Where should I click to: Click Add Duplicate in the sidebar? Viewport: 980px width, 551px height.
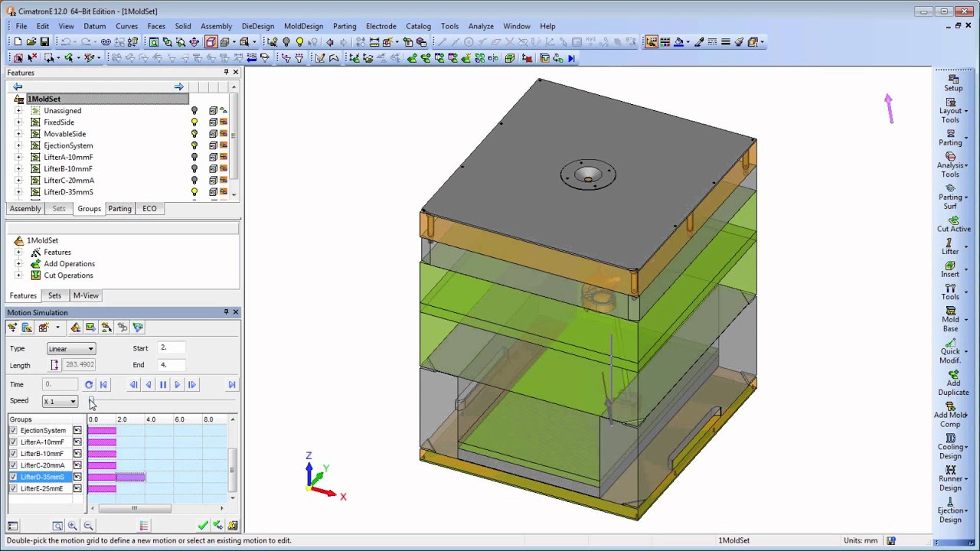click(x=953, y=383)
